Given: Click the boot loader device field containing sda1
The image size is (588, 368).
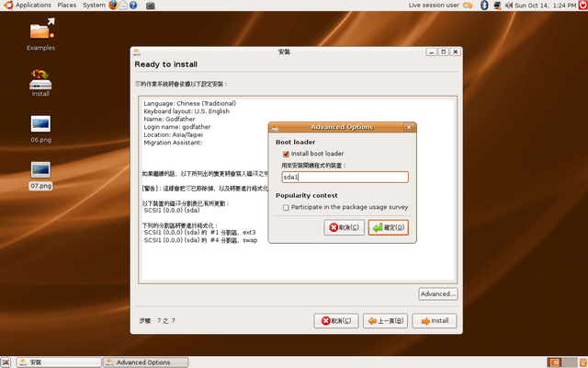Looking at the screenshot, I should tap(345, 178).
